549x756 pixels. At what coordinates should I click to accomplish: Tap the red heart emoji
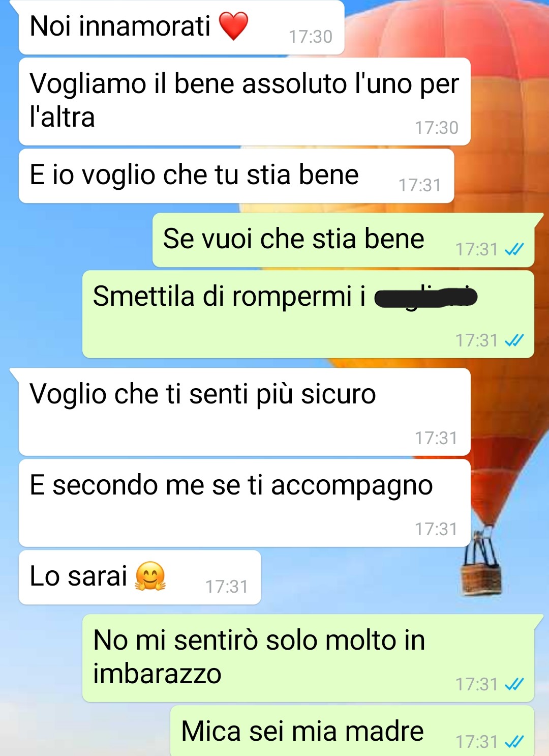(x=233, y=26)
